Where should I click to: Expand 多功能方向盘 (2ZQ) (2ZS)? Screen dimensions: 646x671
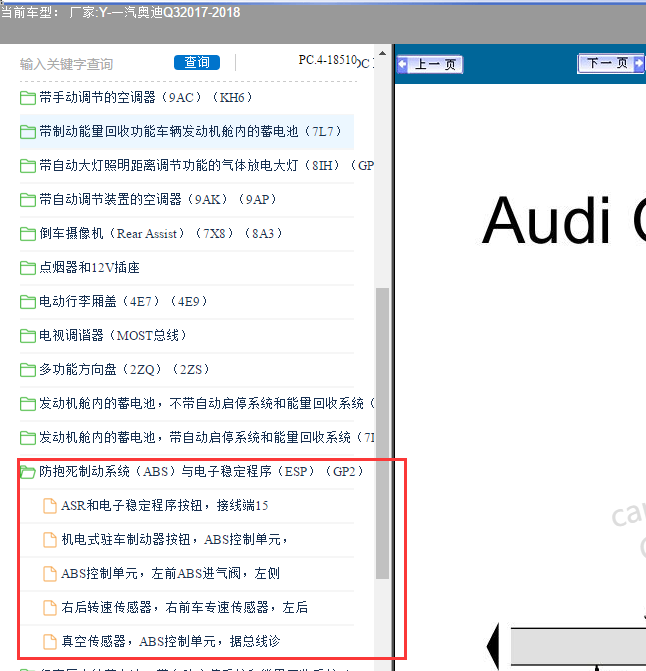(124, 369)
